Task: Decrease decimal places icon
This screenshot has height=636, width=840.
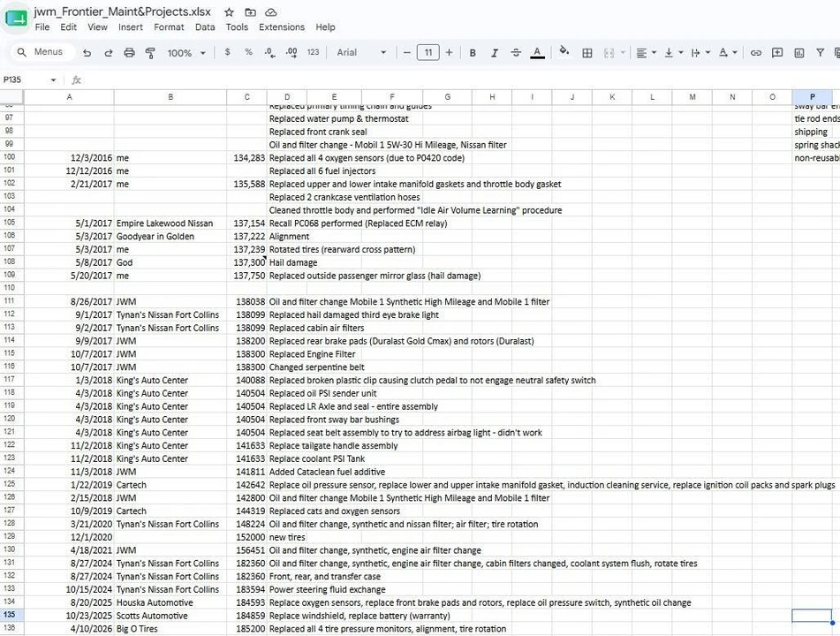Action: coord(269,52)
